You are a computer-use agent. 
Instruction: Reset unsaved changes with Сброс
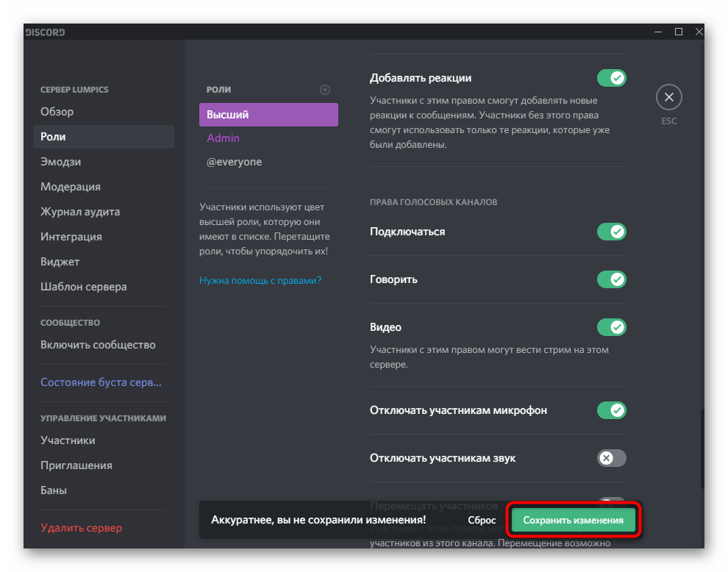[482, 520]
